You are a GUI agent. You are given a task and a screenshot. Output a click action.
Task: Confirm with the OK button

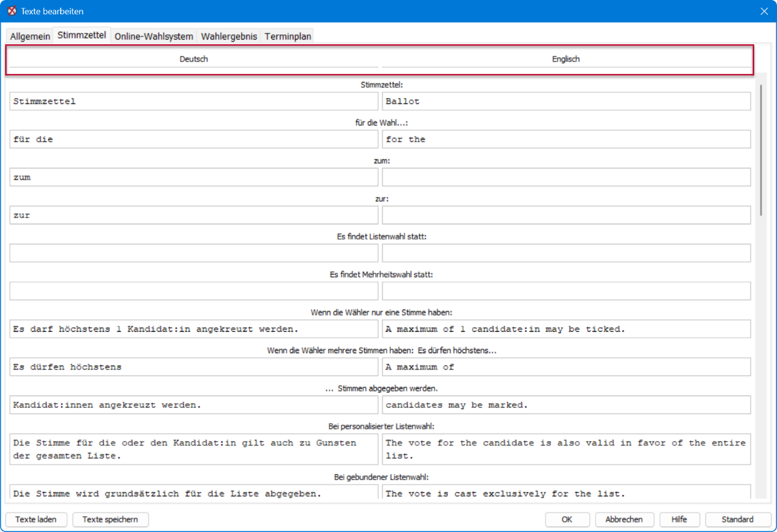click(567, 519)
